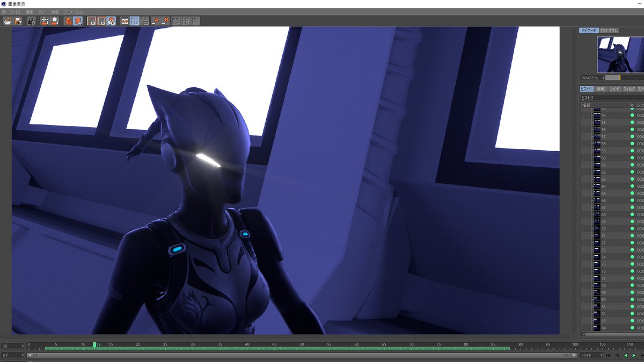Click the first full-size view icon
Image resolution: width=644 pixels, height=362 pixels.
(92, 21)
